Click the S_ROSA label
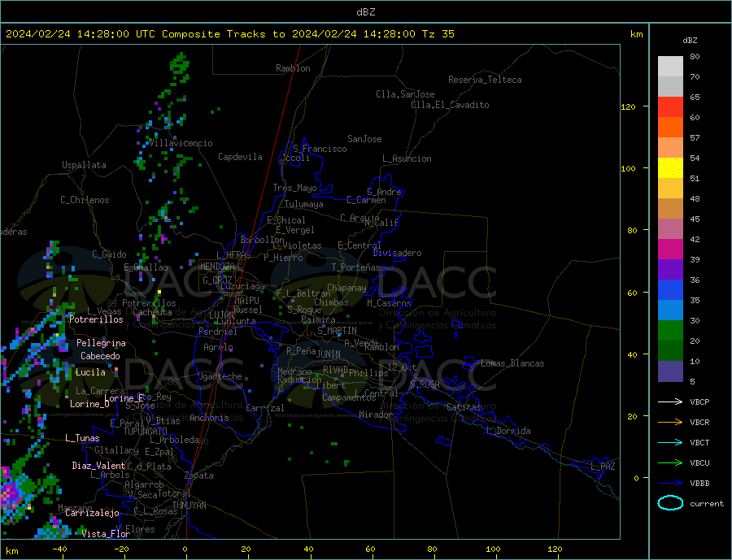 click(425, 384)
